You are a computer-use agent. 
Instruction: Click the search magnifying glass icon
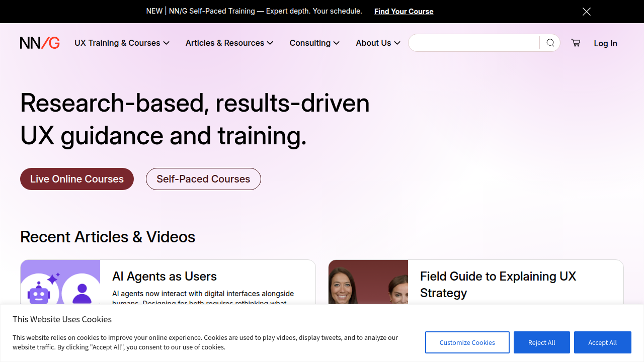click(550, 43)
